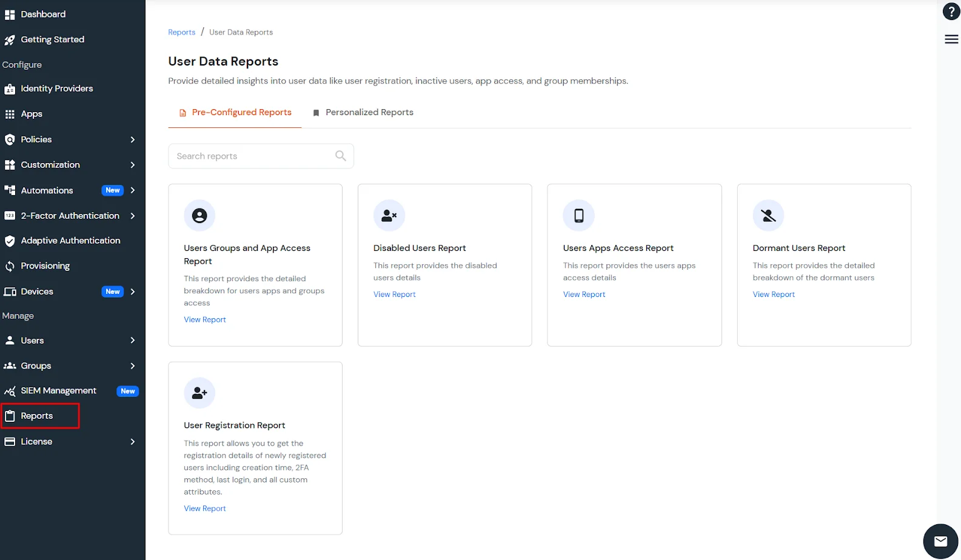This screenshot has width=961, height=560.
Task: Click the Getting Started rocket icon
Action: click(10, 40)
